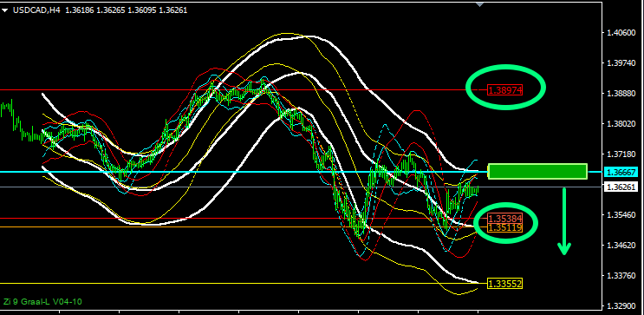
Task: Select the red 1.38974 price label
Action: click(504, 89)
